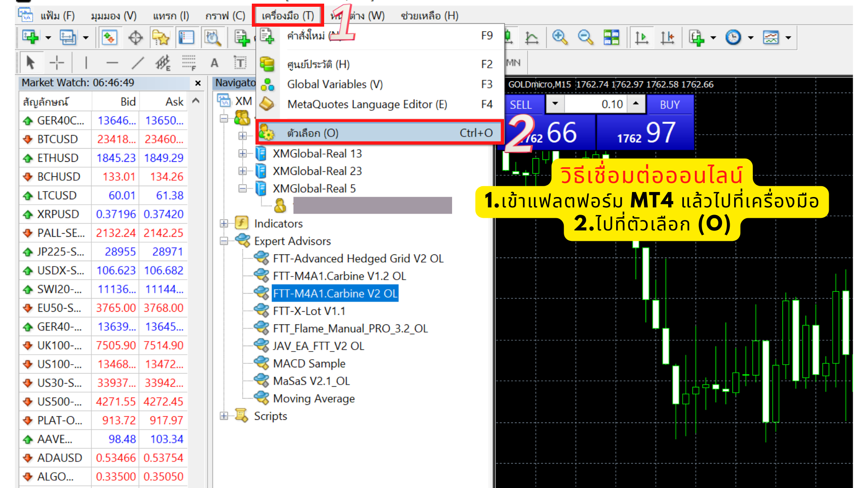Open the New Chart dropdown arrow
This screenshot has width=868, height=488.
pos(48,38)
